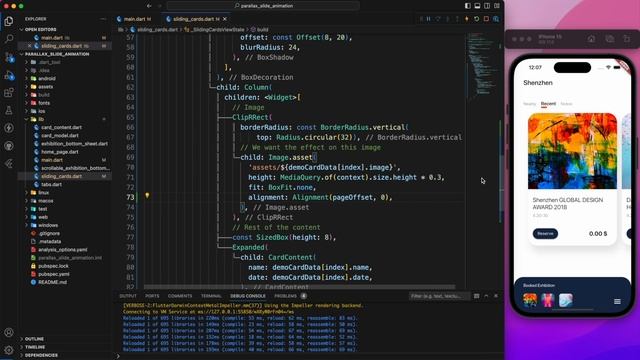Toggle the bottom panel layout button
Viewport: 640px width, 360px height.
pos(477,6)
